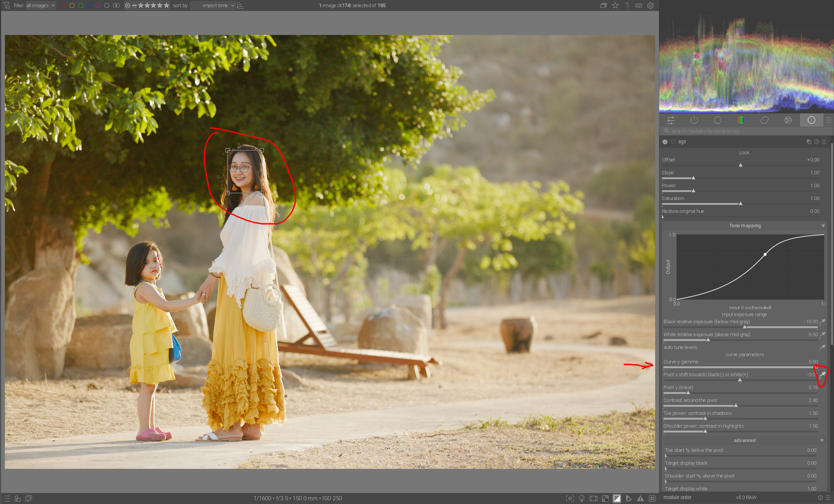Image resolution: width=834 pixels, height=504 pixels.
Task: Open the agx presets hamburger menu
Action: [x=824, y=142]
